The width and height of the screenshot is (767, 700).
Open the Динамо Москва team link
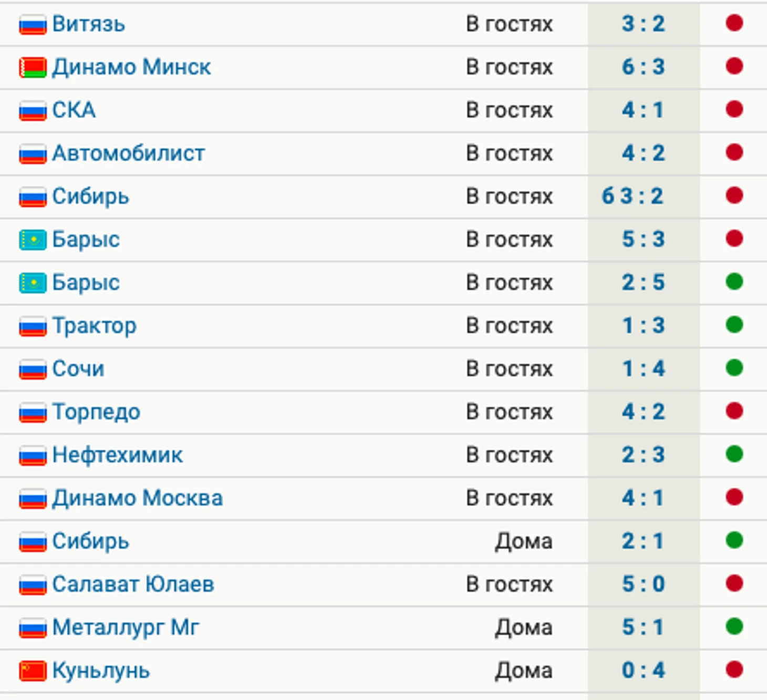click(138, 498)
